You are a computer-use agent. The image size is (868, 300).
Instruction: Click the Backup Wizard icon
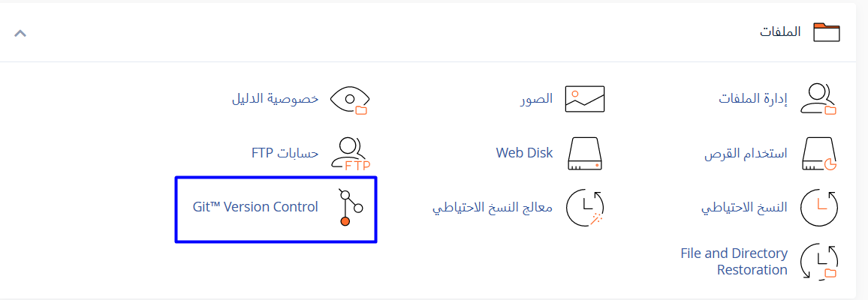[x=584, y=208]
